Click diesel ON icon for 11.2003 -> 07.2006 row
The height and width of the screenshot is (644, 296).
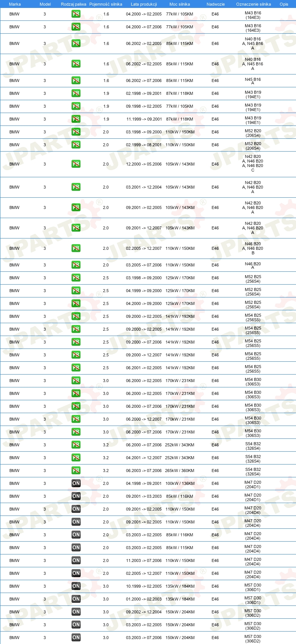[76, 560]
